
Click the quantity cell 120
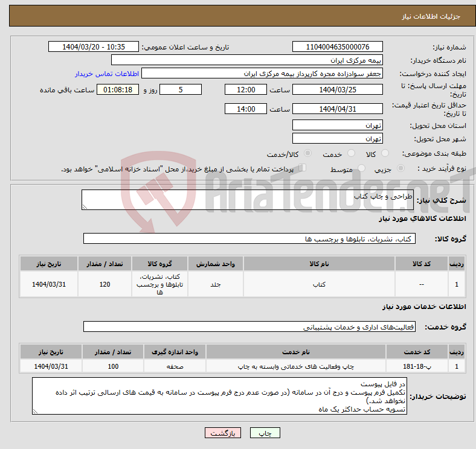pyautogui.click(x=105, y=284)
